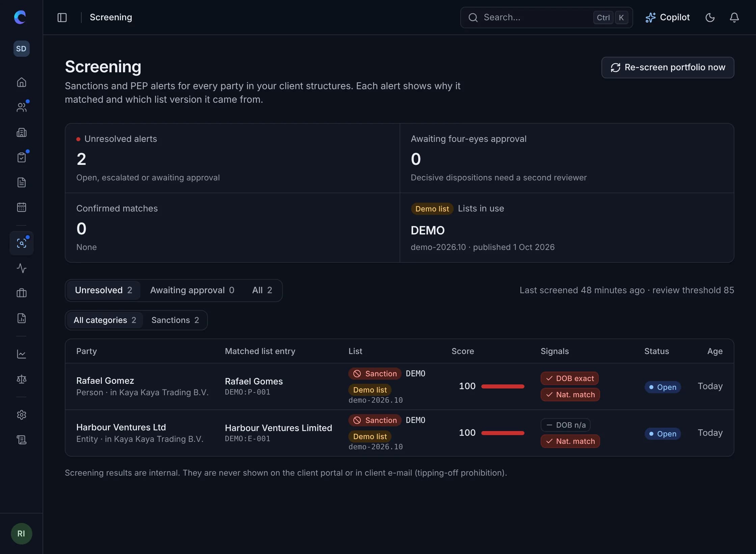The width and height of the screenshot is (756, 554).
Task: Open the clients people icon
Action: [x=22, y=107]
